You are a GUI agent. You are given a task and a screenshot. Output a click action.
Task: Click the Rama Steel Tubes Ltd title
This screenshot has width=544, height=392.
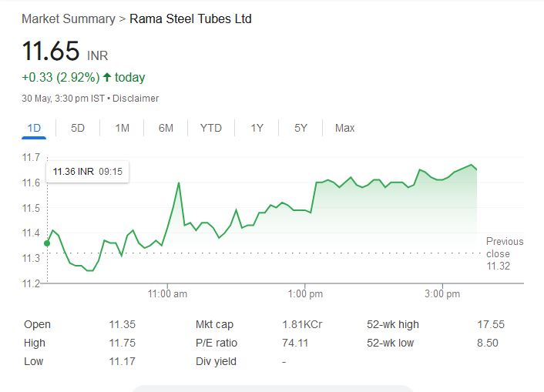pos(189,18)
